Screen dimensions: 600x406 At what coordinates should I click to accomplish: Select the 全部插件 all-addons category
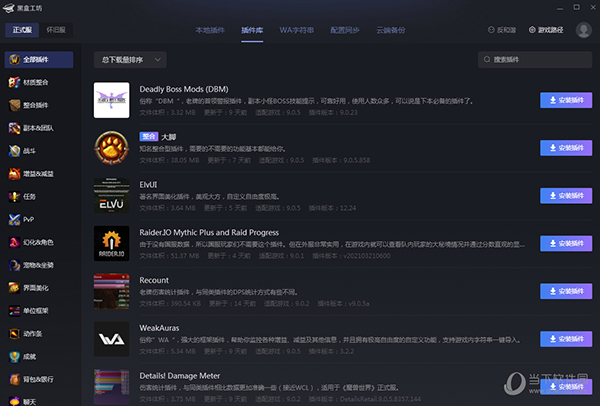[x=39, y=60]
